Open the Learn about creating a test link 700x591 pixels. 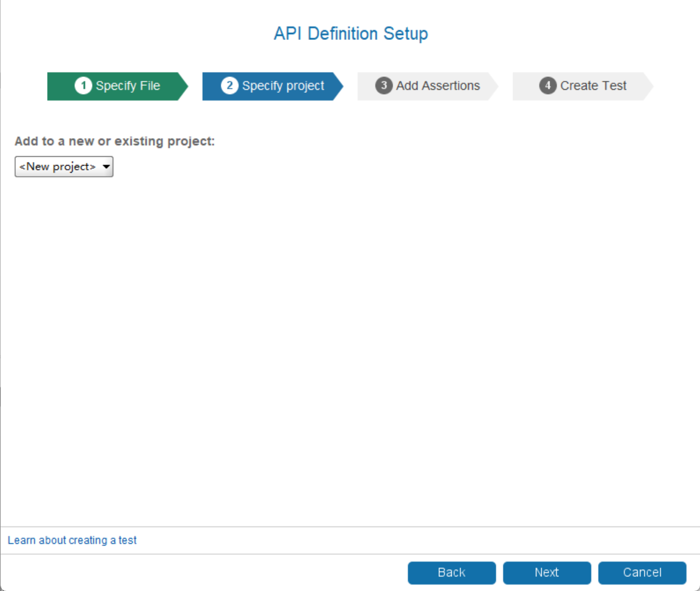click(x=72, y=540)
